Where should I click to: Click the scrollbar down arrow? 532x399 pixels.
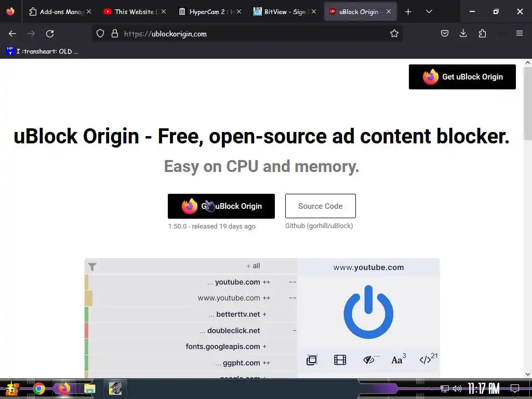528,374
